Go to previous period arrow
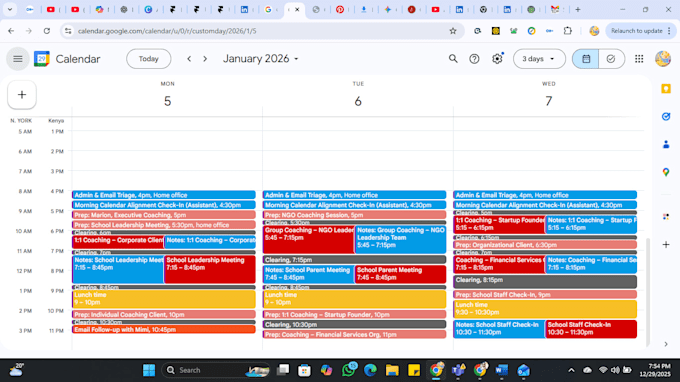 pos(189,59)
